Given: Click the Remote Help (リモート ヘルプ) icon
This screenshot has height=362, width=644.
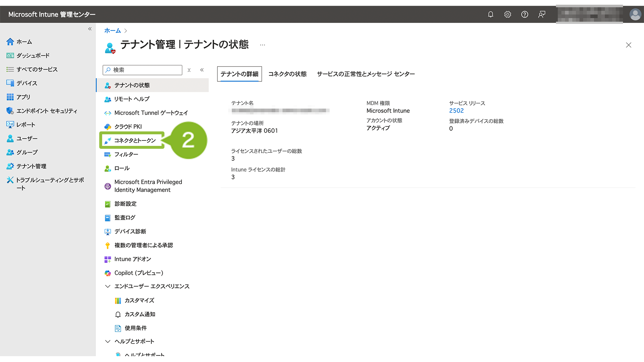Looking at the screenshot, I should [x=108, y=99].
